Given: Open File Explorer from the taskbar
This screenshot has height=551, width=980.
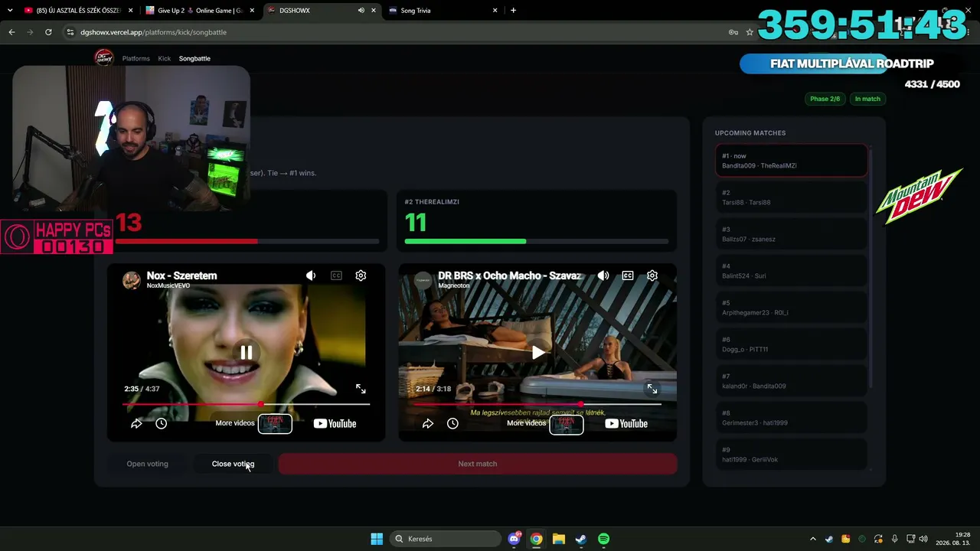Looking at the screenshot, I should [x=559, y=539].
